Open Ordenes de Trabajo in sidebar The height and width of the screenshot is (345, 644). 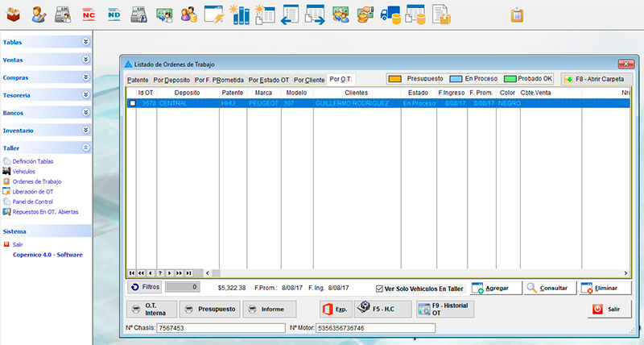[36, 181]
